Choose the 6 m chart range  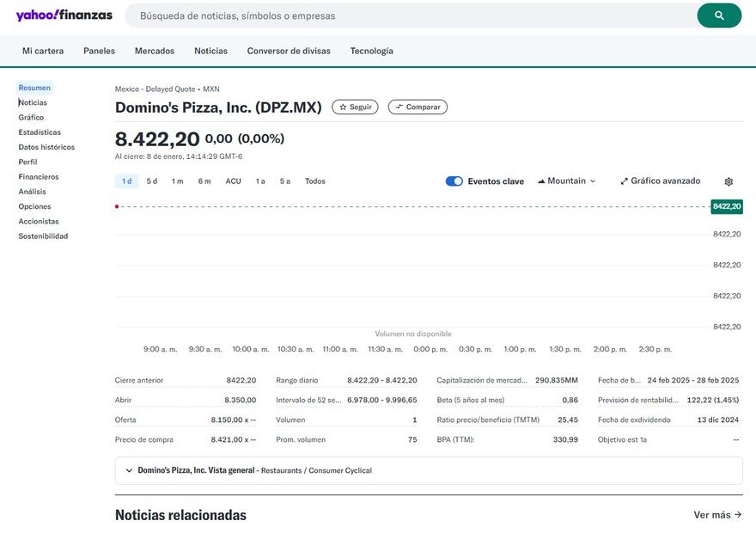pos(204,181)
